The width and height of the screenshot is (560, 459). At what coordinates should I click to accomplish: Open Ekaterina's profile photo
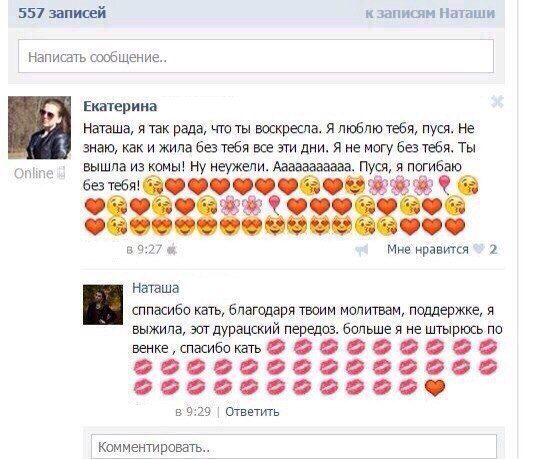[39, 128]
